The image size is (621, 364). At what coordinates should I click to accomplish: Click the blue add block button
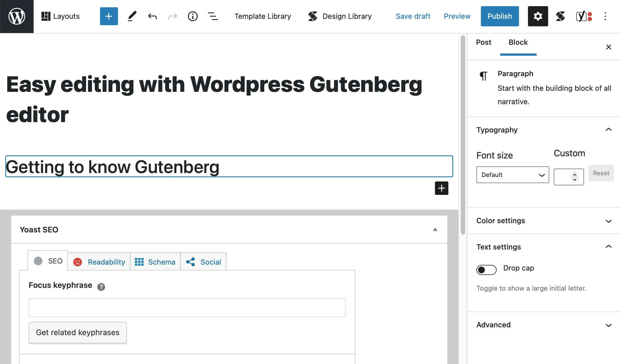[x=109, y=16]
